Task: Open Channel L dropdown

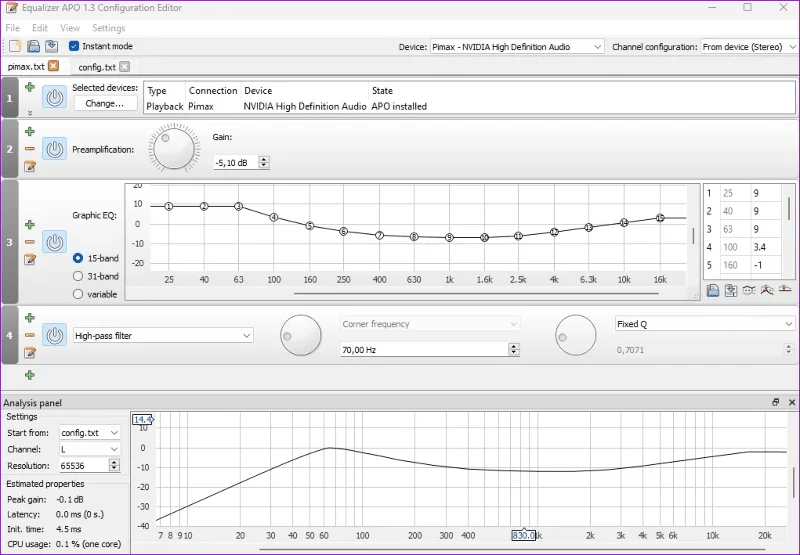Action: point(90,449)
